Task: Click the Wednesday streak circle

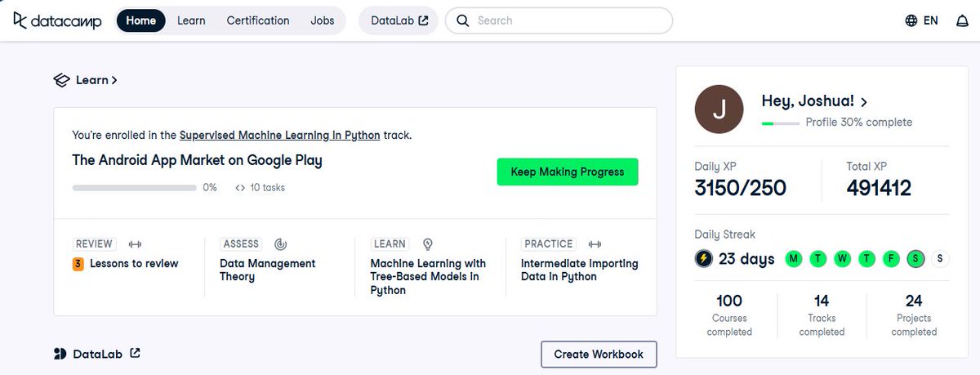Action: tap(842, 259)
